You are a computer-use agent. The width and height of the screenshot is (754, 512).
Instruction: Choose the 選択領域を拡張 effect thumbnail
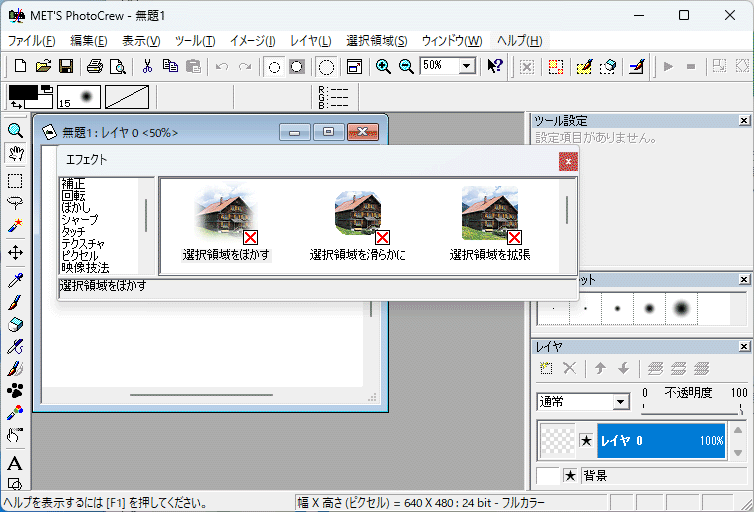[490, 224]
